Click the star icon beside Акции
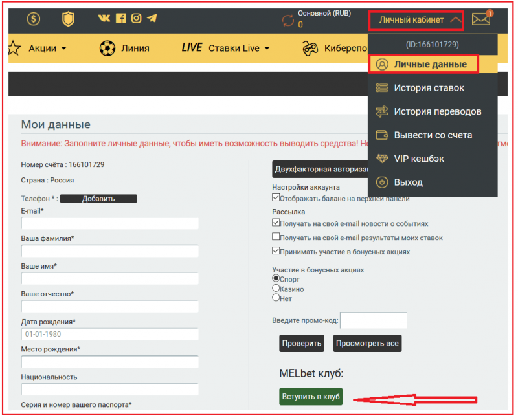Screen dimensions: 518x420 [14, 48]
